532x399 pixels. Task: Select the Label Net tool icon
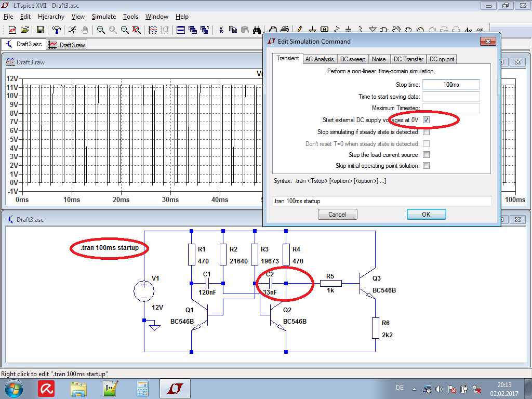(x=324, y=29)
